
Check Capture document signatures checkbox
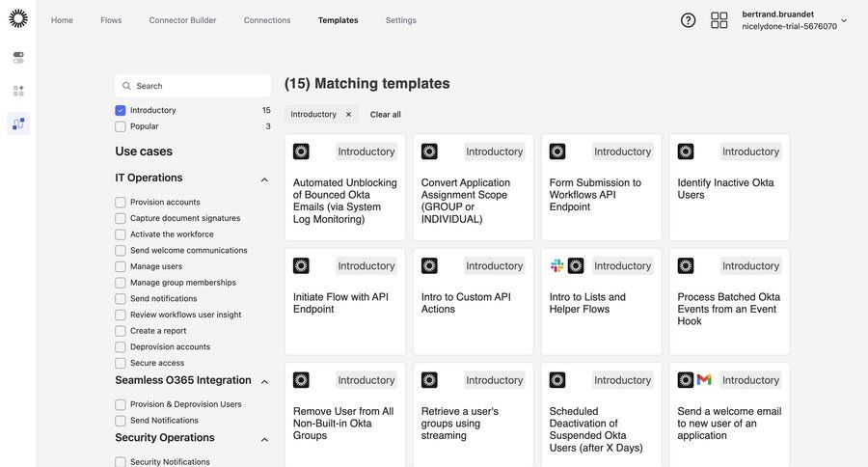click(121, 218)
